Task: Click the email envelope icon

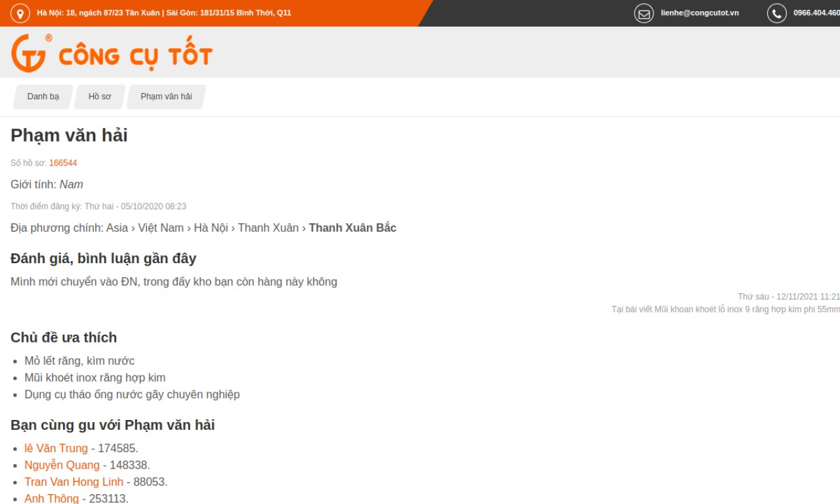Action: [644, 13]
